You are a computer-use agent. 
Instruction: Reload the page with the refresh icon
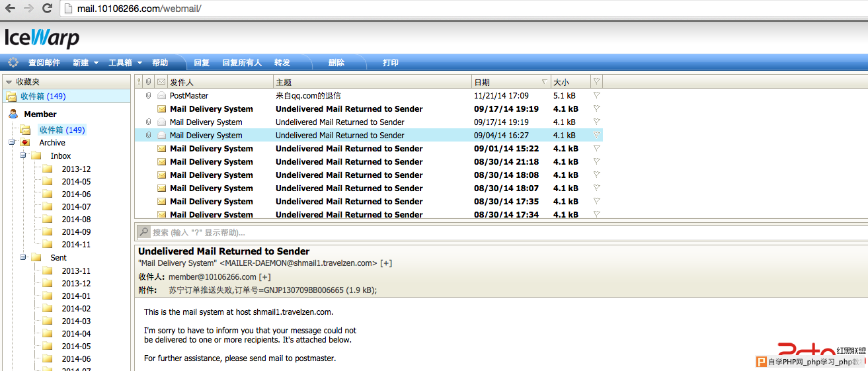click(47, 9)
